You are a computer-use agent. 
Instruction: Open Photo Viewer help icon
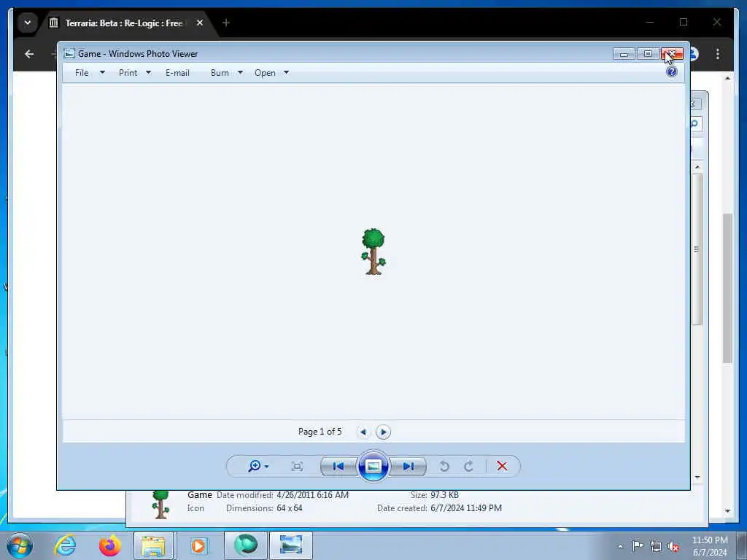(x=672, y=72)
